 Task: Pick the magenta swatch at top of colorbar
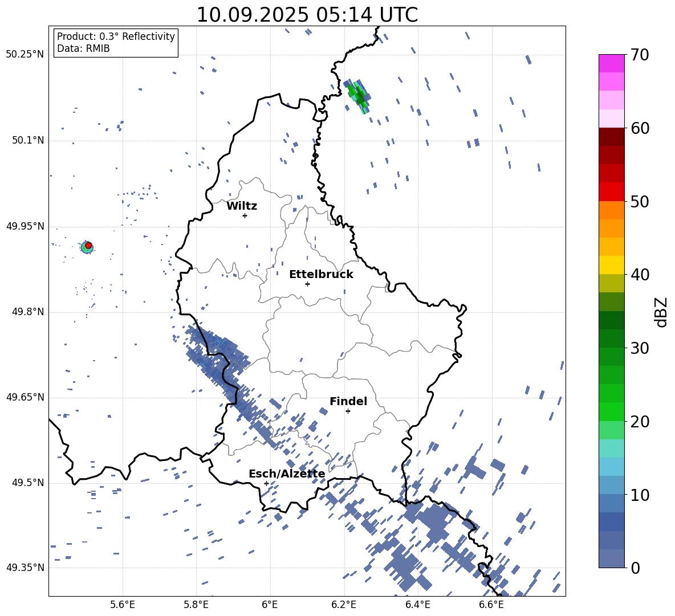[611, 63]
